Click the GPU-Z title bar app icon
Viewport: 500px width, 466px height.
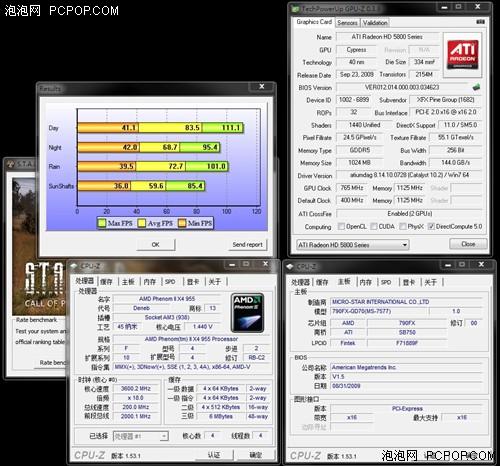295,9
